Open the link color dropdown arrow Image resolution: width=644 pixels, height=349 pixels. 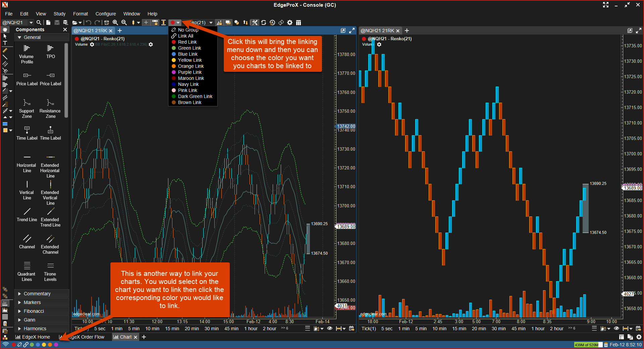(178, 22)
